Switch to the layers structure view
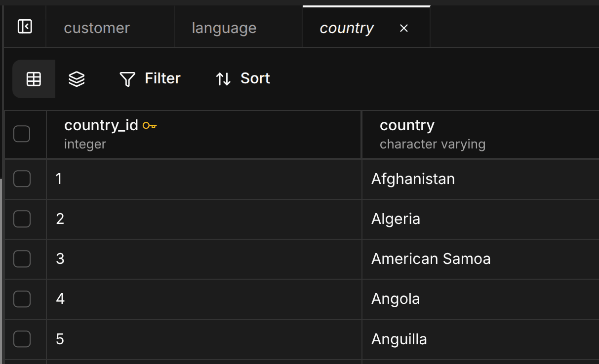Viewport: 599px width, 364px height. [x=77, y=79]
